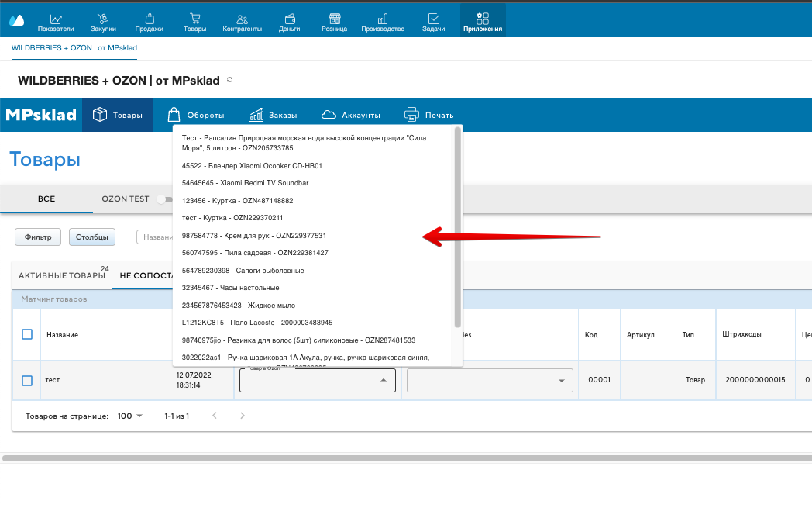This screenshot has height=508, width=812.
Task: Click the Фильтр button
Action: (38, 237)
